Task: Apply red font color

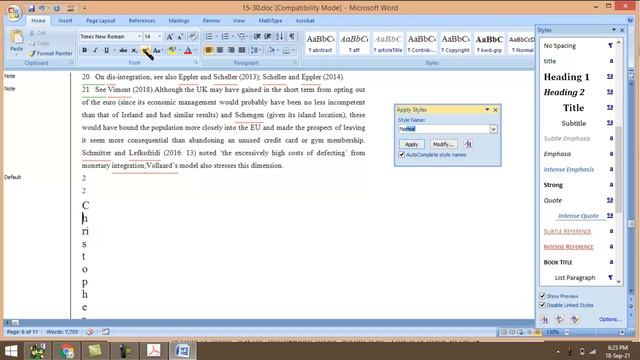Action: coord(188,50)
